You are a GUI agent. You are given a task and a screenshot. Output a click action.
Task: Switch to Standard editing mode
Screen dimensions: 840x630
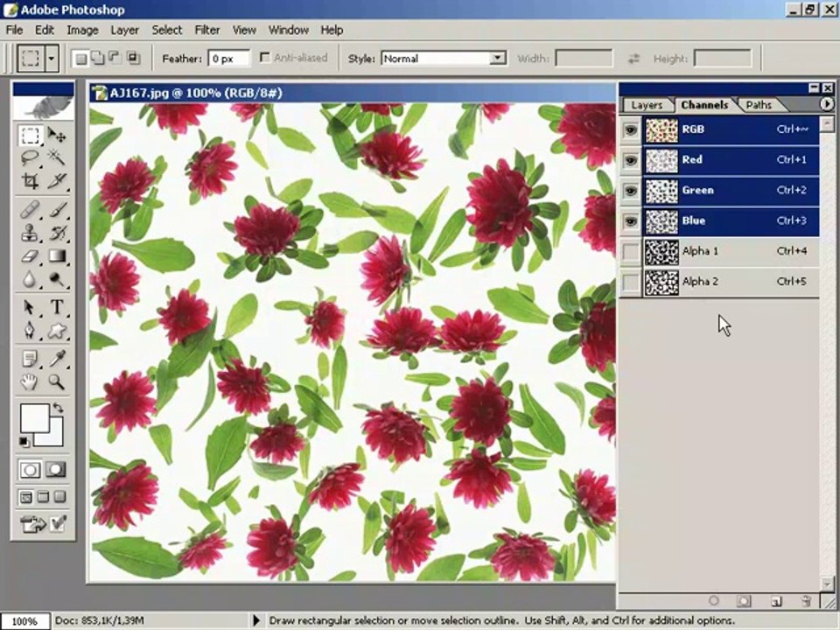point(30,470)
